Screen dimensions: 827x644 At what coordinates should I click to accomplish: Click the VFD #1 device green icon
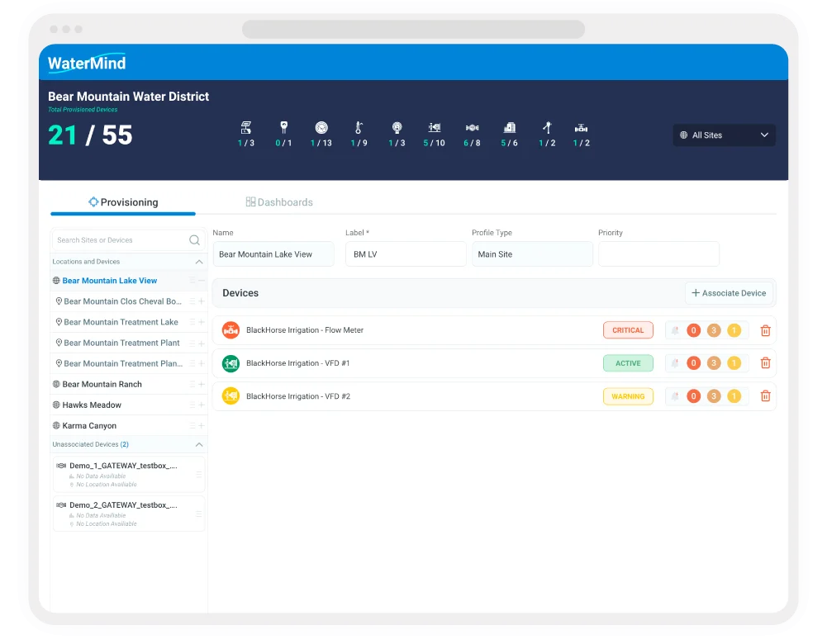(x=231, y=363)
